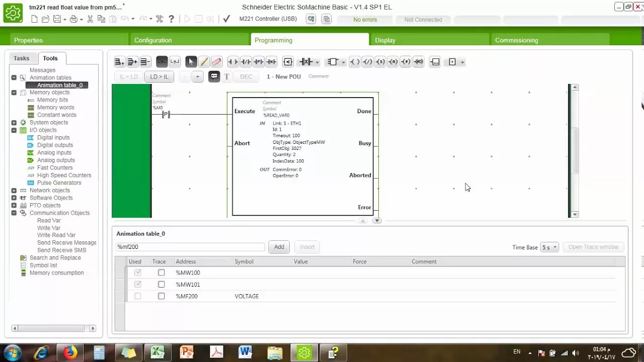
Task: Add a new rung to ladder
Action: click(119, 62)
